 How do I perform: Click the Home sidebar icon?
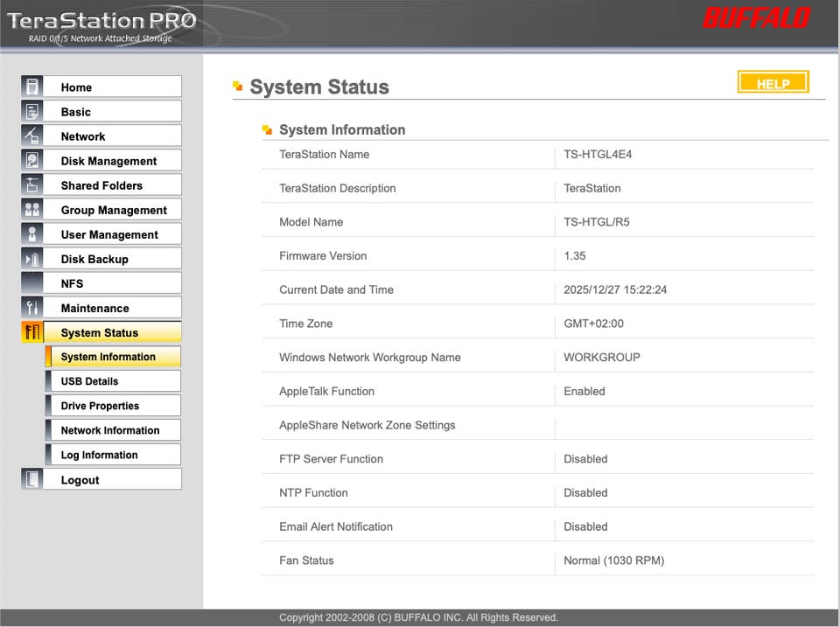(32, 87)
